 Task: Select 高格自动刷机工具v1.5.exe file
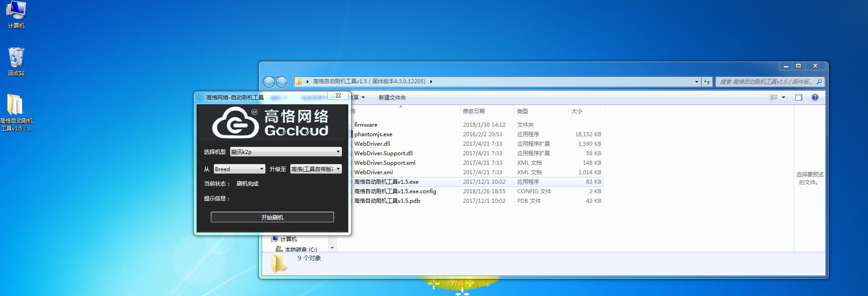tap(477, 181)
